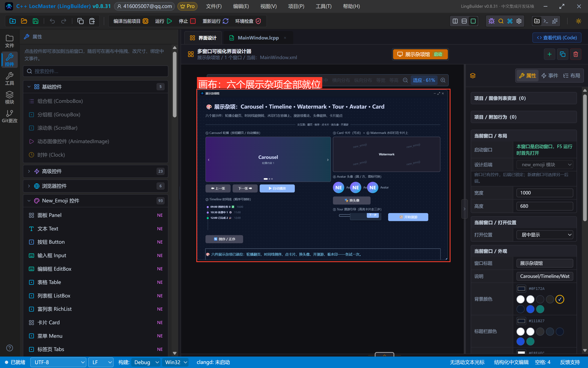Select the split columns layout toggle
The width and height of the screenshot is (588, 368).
[455, 21]
